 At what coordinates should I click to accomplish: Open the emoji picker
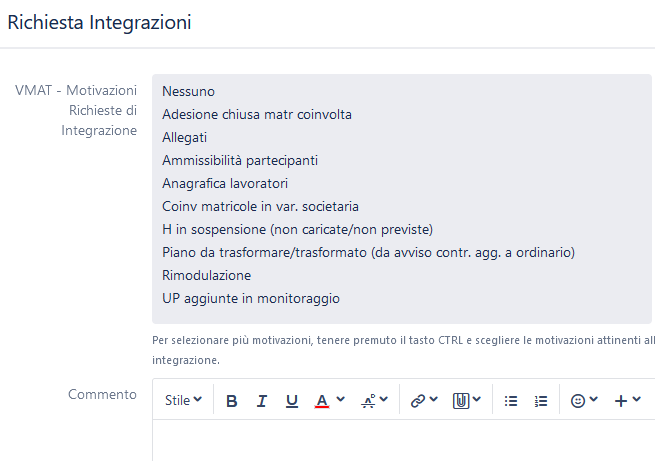pyautogui.click(x=584, y=401)
